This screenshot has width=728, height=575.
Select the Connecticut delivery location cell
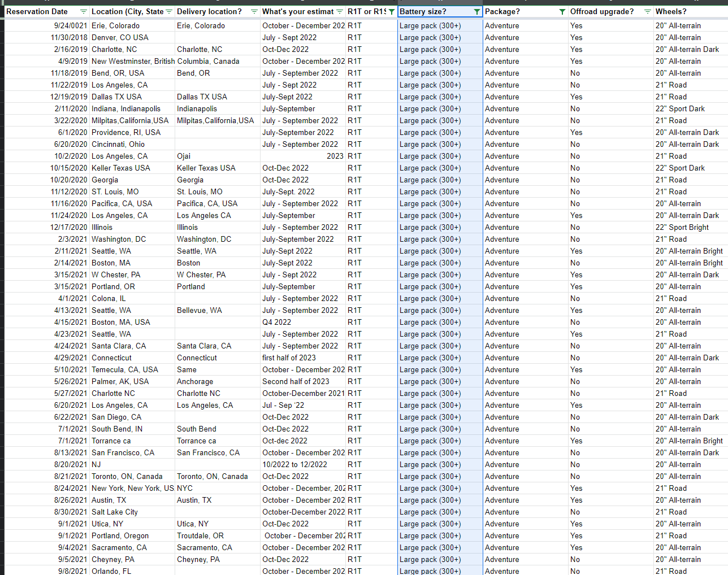pyautogui.click(x=218, y=358)
